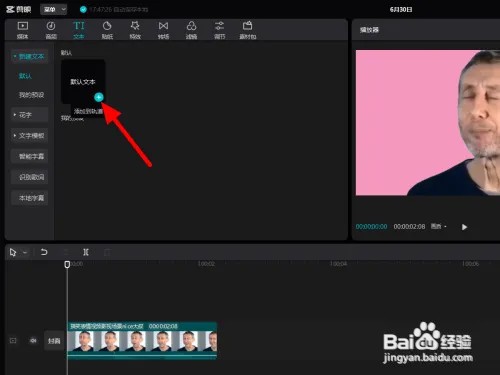Select the 文本 (Text) tab
The height and width of the screenshot is (375, 500).
pos(79,30)
